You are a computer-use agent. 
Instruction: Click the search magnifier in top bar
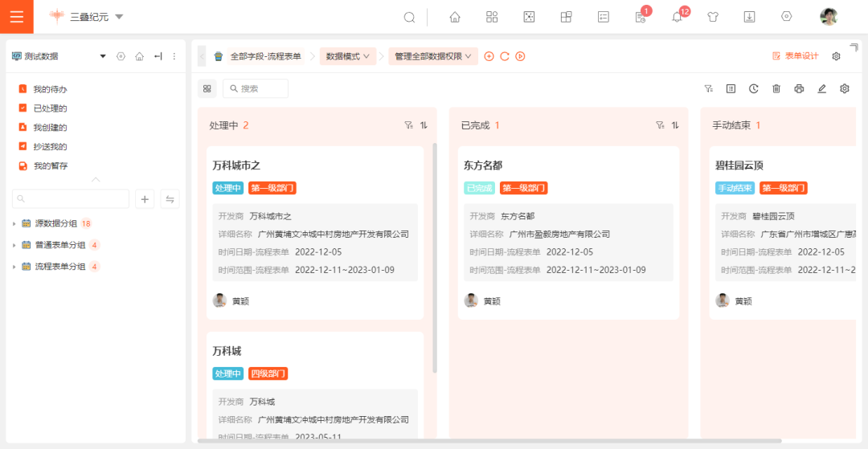point(409,17)
